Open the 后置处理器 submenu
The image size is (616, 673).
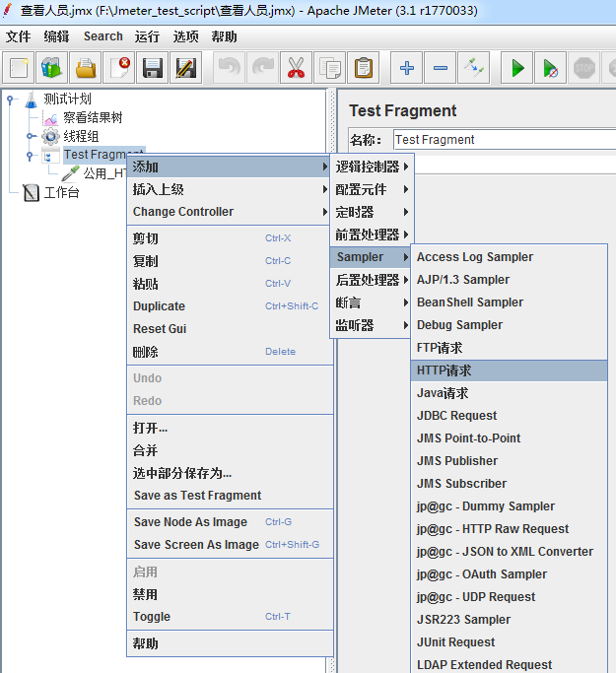pyautogui.click(x=372, y=280)
